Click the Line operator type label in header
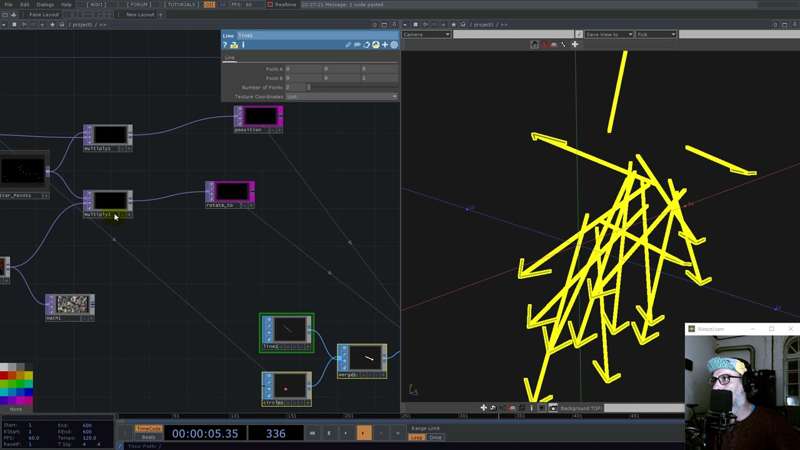The width and height of the screenshot is (800, 450). (x=228, y=35)
